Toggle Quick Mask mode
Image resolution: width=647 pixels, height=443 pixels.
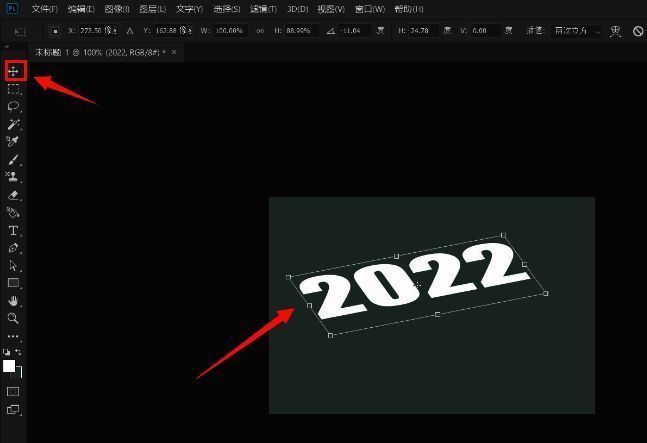(x=13, y=391)
